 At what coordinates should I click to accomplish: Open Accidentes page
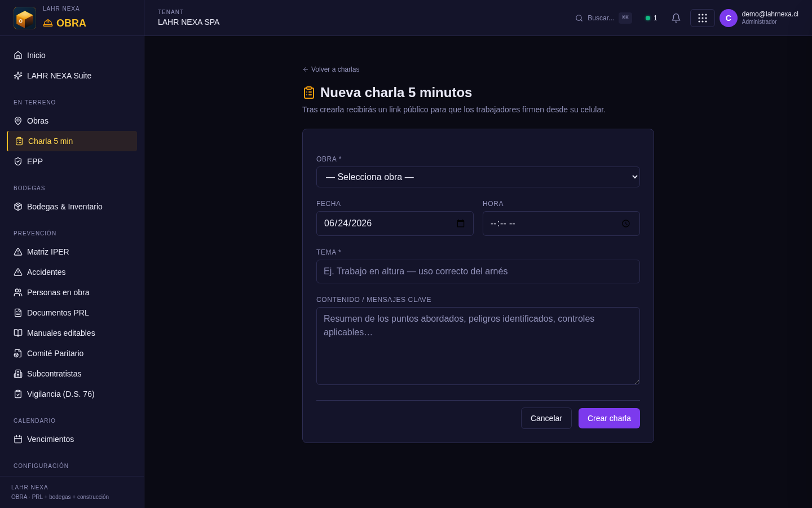point(72,272)
